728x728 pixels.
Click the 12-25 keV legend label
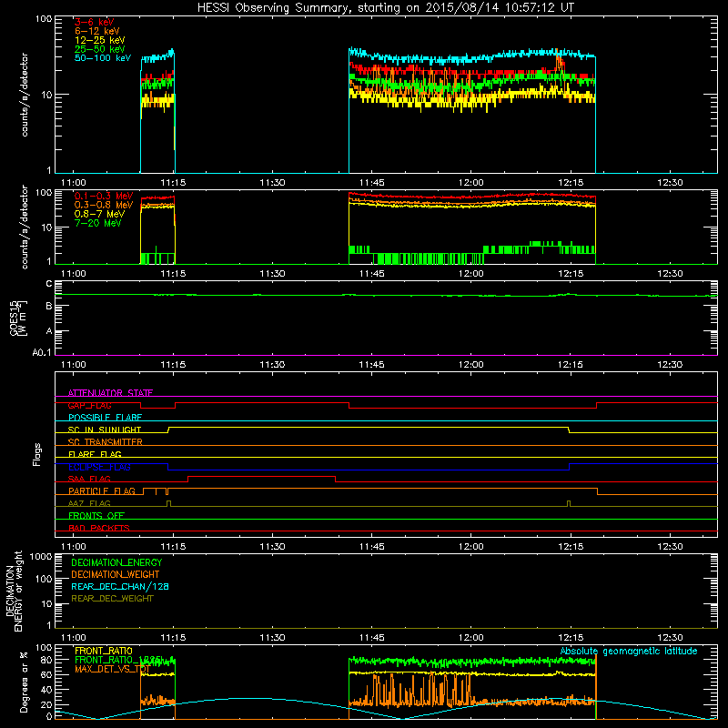[100, 40]
